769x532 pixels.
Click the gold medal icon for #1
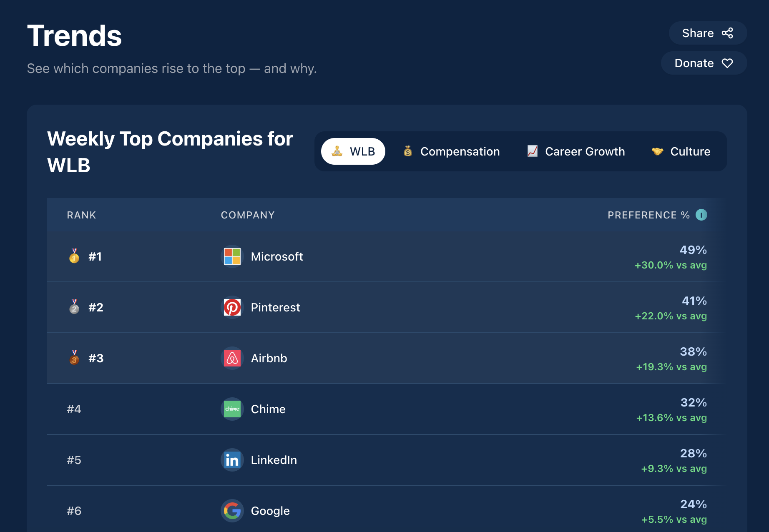click(x=74, y=256)
